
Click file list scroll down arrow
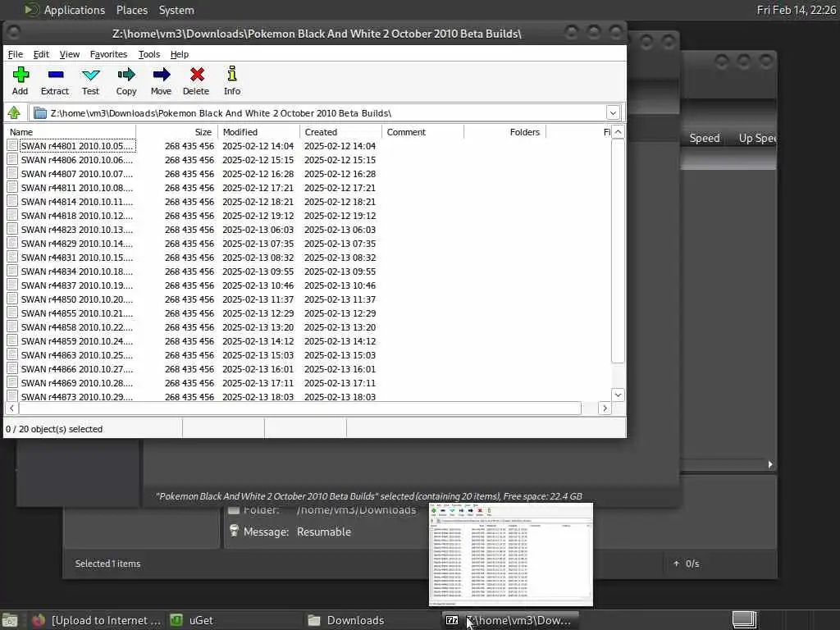tap(618, 395)
